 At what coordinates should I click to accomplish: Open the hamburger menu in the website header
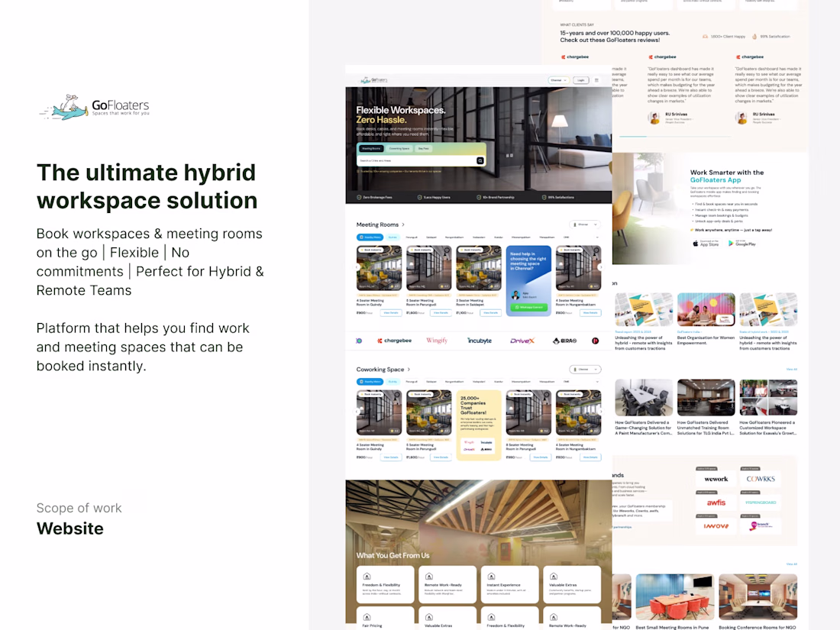click(597, 80)
